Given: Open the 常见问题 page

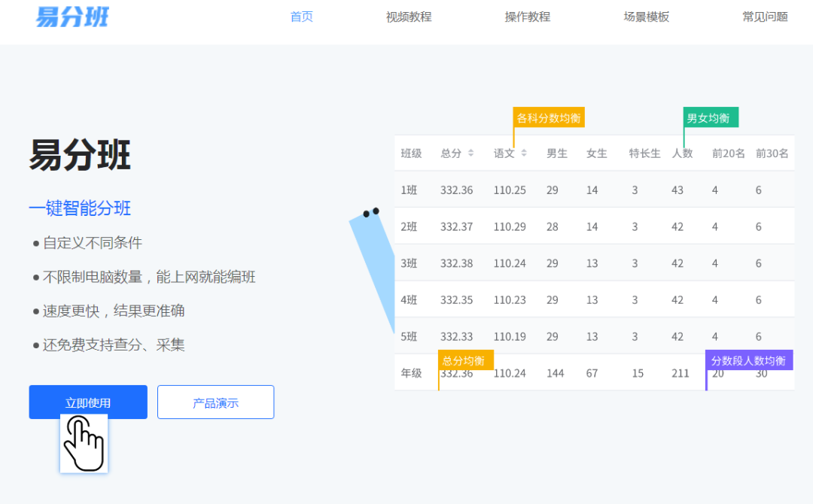Looking at the screenshot, I should pos(765,17).
